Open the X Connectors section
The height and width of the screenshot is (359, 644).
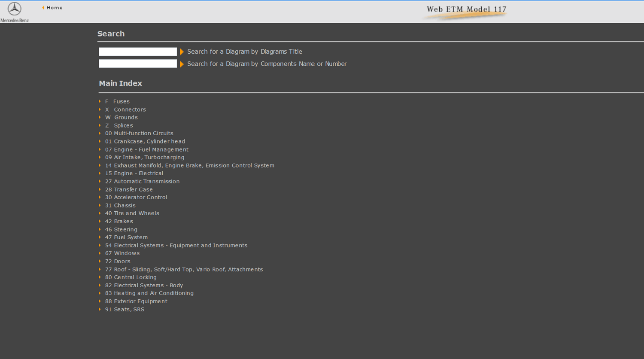125,110
